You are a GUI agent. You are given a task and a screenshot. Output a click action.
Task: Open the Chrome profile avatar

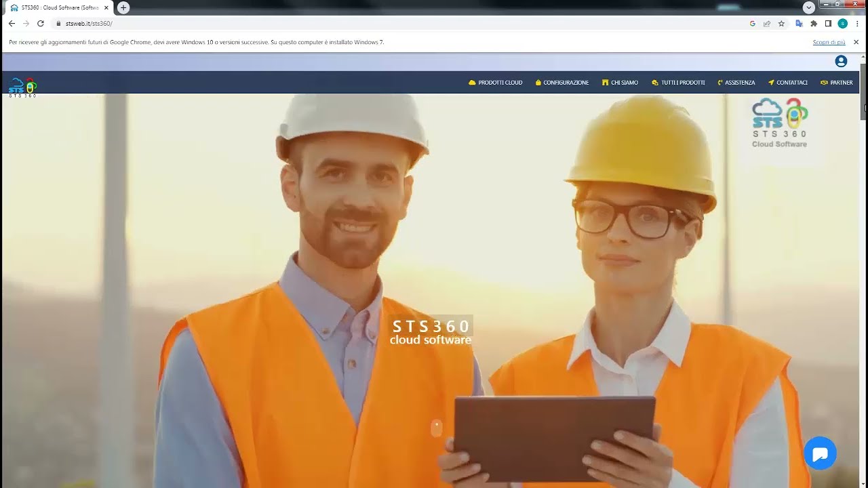tap(843, 23)
